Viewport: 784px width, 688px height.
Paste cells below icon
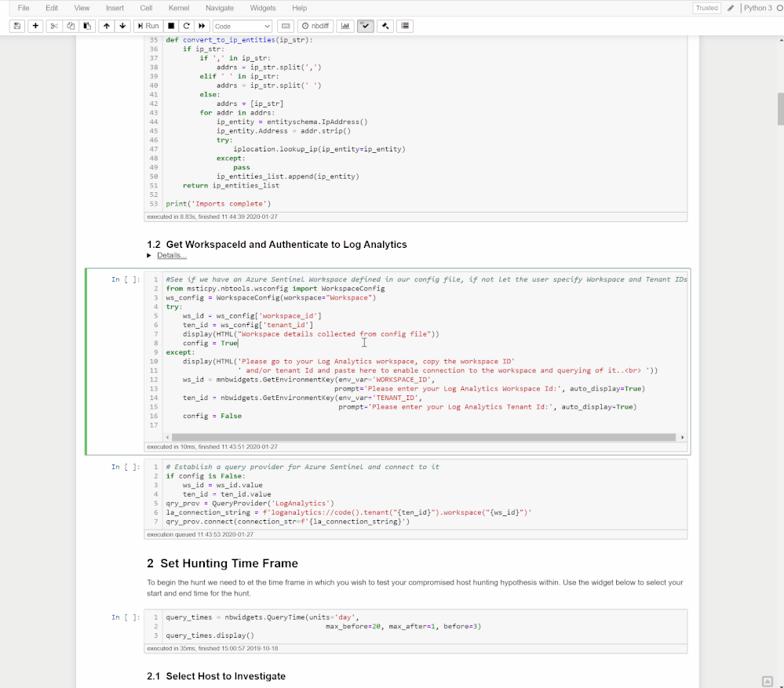click(87, 26)
